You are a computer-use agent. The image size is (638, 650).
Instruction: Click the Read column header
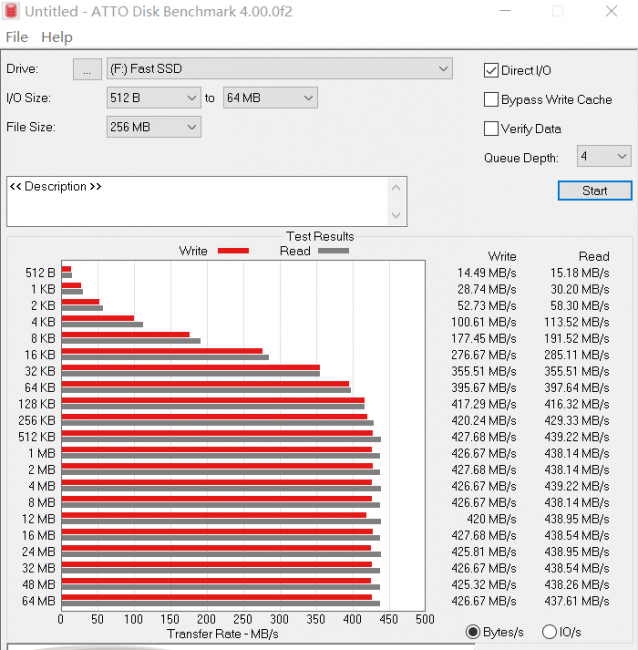click(x=594, y=256)
